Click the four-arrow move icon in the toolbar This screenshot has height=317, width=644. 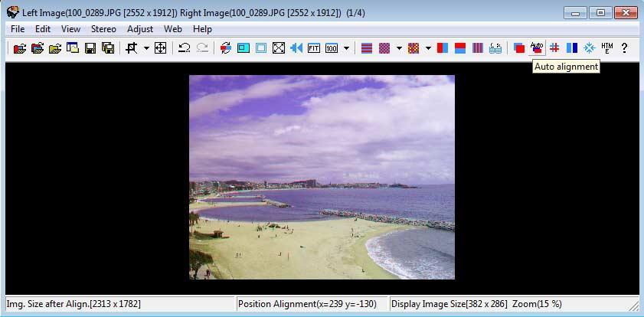[160, 48]
